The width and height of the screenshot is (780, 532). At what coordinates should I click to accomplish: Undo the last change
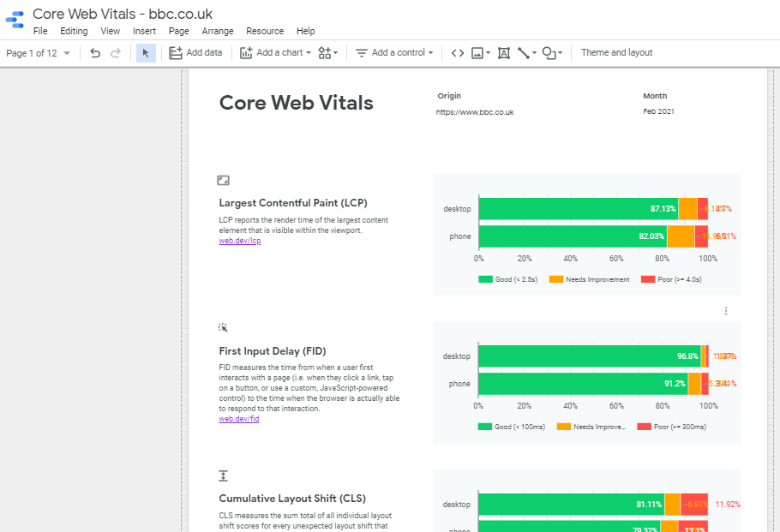pos(94,52)
